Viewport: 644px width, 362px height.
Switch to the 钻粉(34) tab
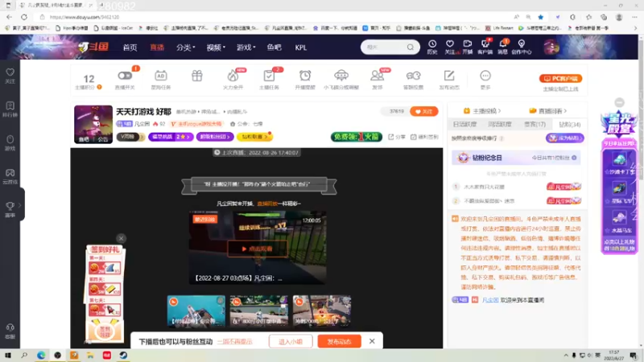click(570, 124)
